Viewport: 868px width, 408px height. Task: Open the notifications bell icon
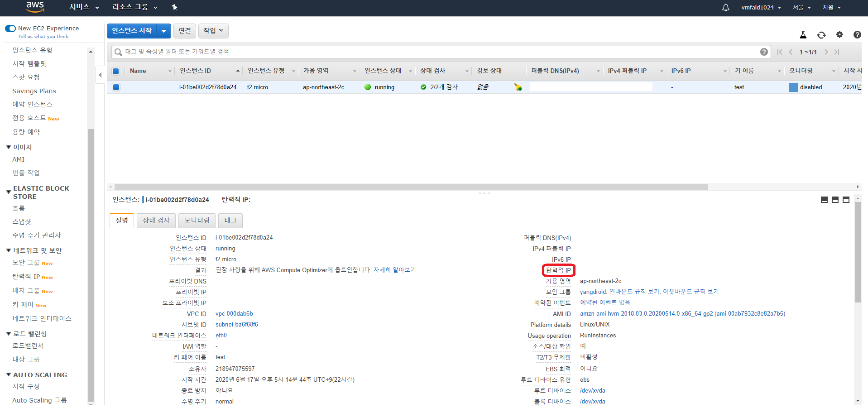[725, 7]
